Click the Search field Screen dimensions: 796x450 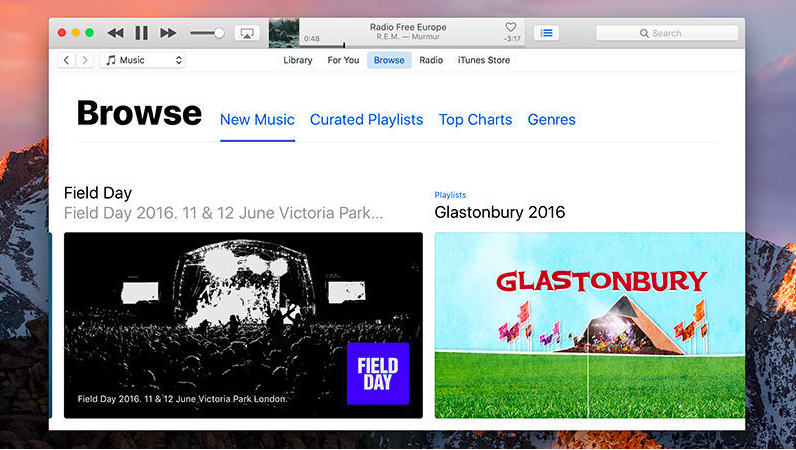point(666,33)
